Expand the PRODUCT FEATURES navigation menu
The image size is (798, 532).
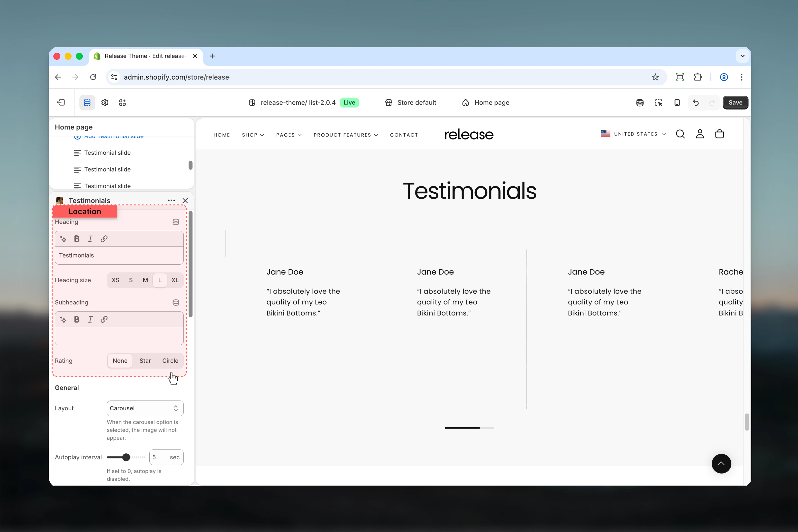[345, 135]
